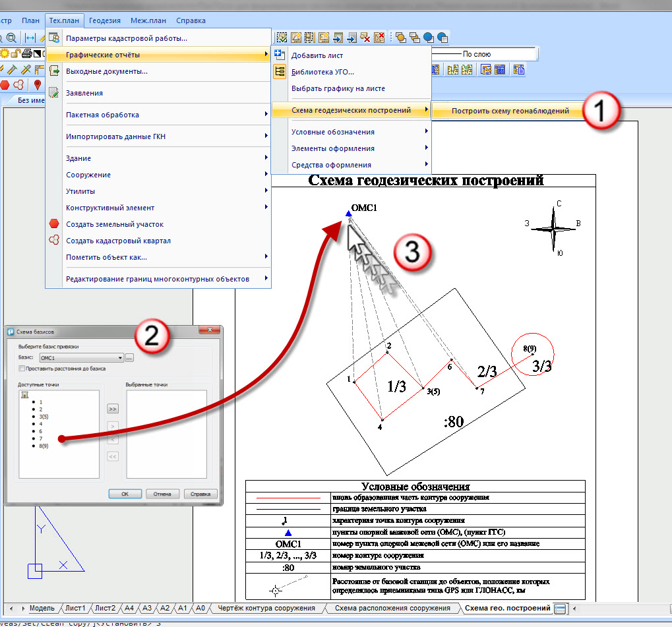The width and height of the screenshot is (672, 627).
Task: Click the layout icon right of the sheet tabs
Action: (x=560, y=608)
